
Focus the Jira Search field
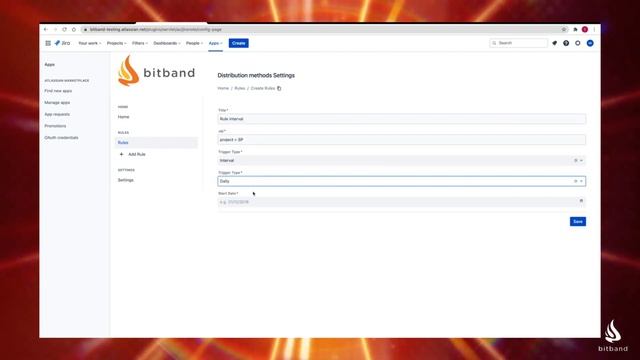pos(518,43)
